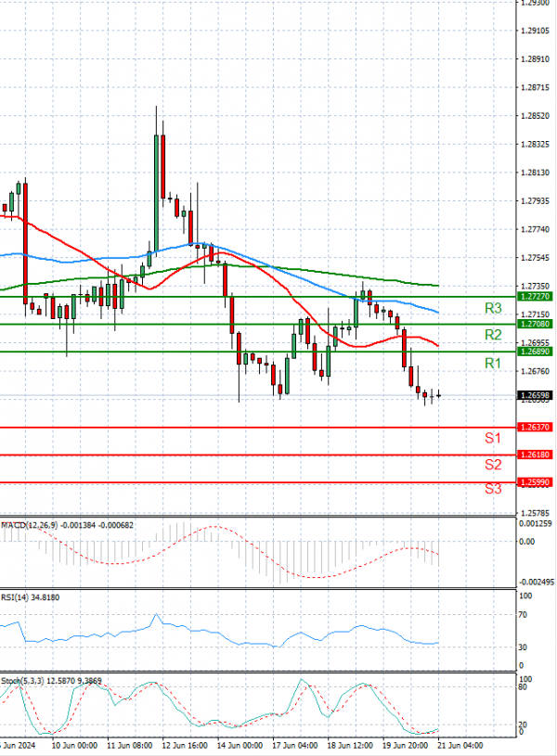
Task: Select the 1.27270 price tag
Action: [535, 297]
